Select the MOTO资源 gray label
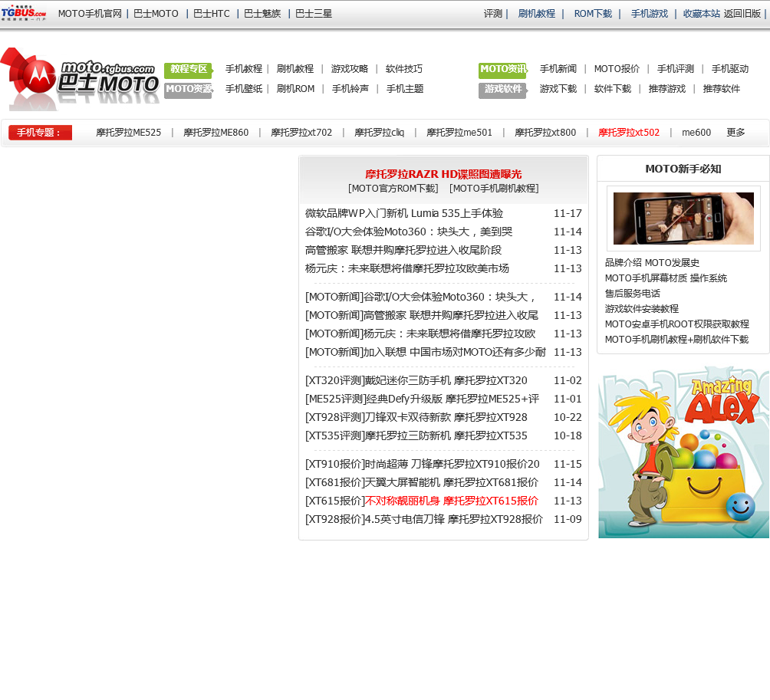 (189, 90)
